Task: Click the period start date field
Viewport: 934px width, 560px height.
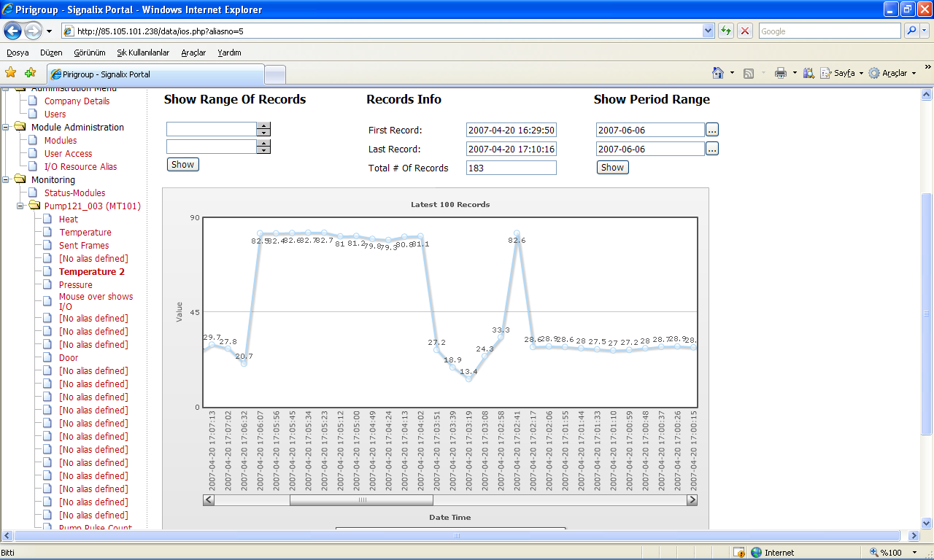Action: [x=650, y=130]
